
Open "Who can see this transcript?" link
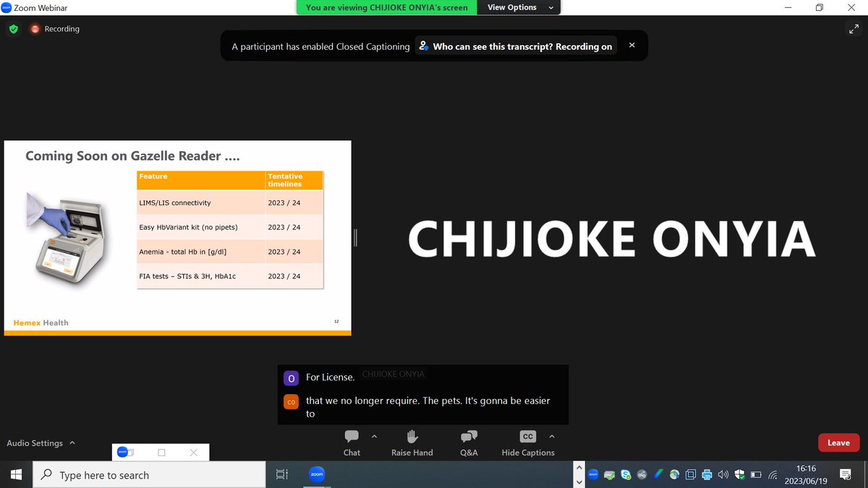(x=515, y=46)
